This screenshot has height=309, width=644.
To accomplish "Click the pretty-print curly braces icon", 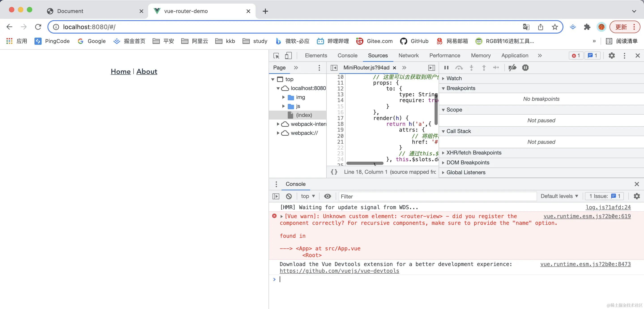I will click(x=334, y=172).
